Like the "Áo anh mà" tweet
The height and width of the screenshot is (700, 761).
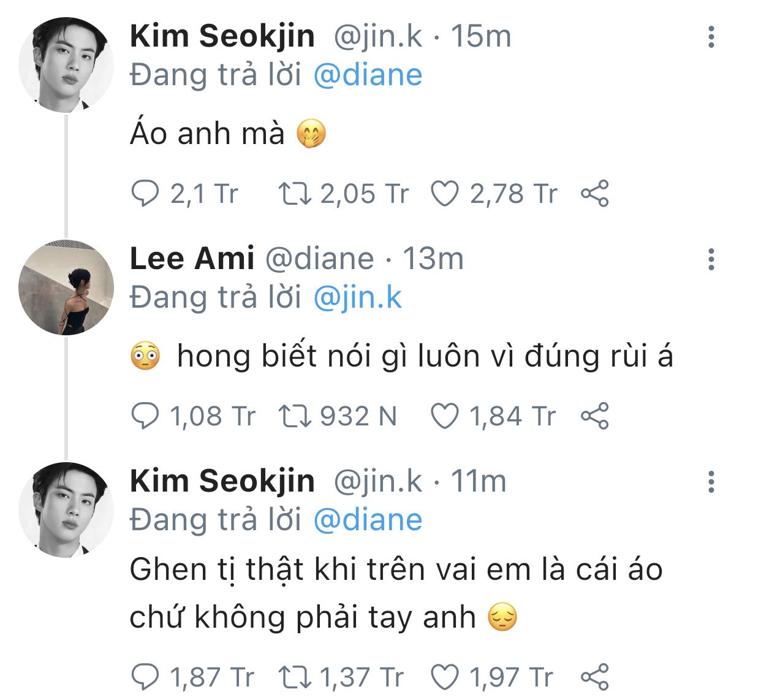pyautogui.click(x=444, y=194)
